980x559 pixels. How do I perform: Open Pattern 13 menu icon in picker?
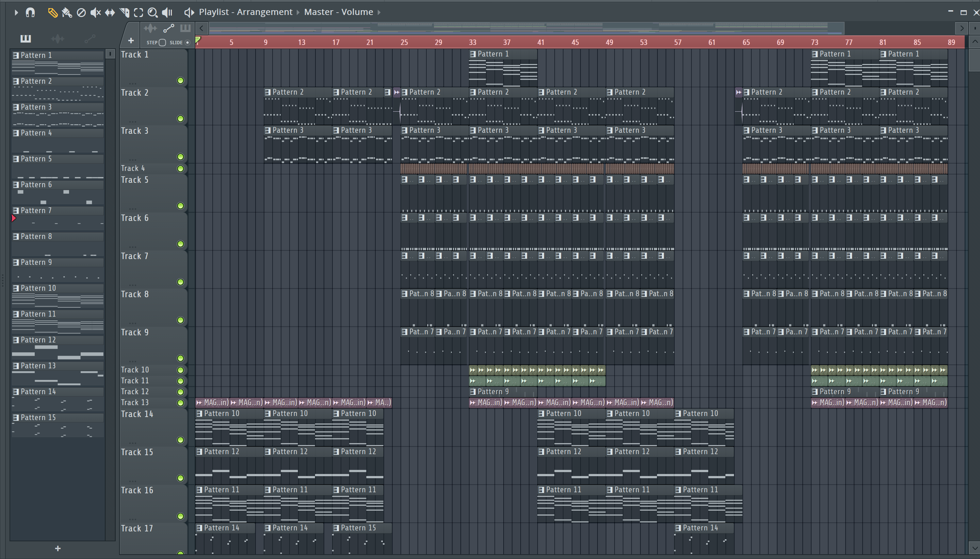point(16,366)
